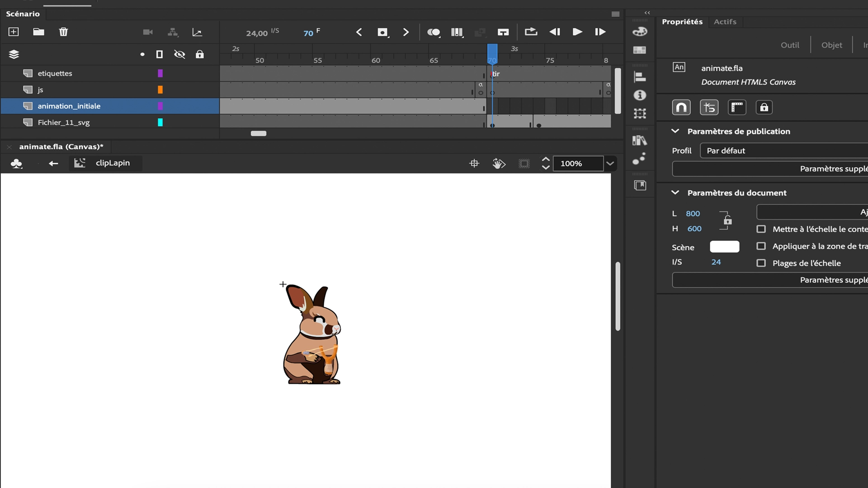Enable Plages de l'échelle checkbox
Screen dimensions: 868x488
761,263
